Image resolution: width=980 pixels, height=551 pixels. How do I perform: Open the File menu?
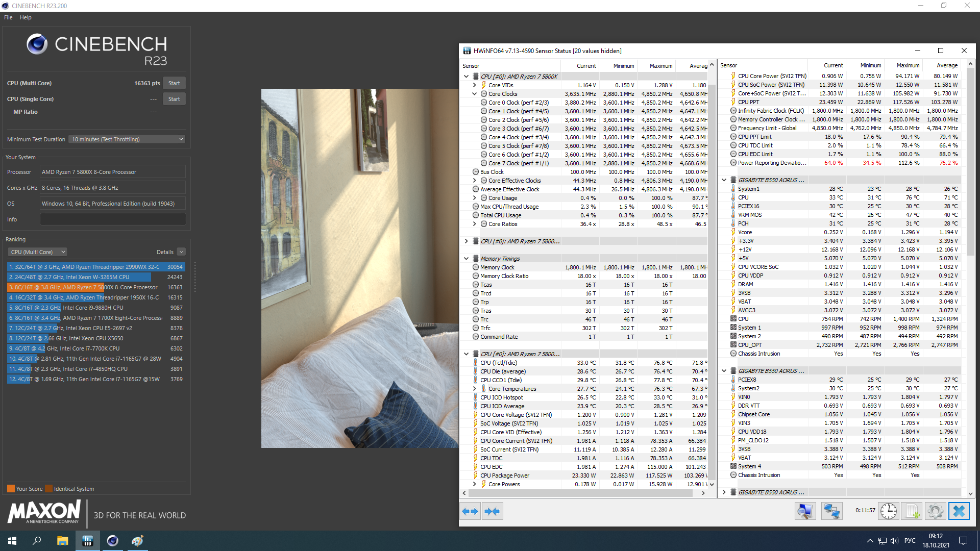click(x=8, y=17)
